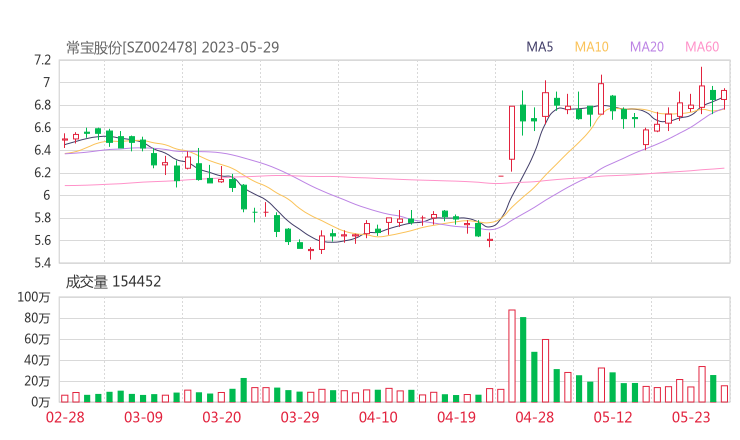Screen dimensions: 740x440
Task: Click the 04-19 date axis label
Action: point(456,417)
